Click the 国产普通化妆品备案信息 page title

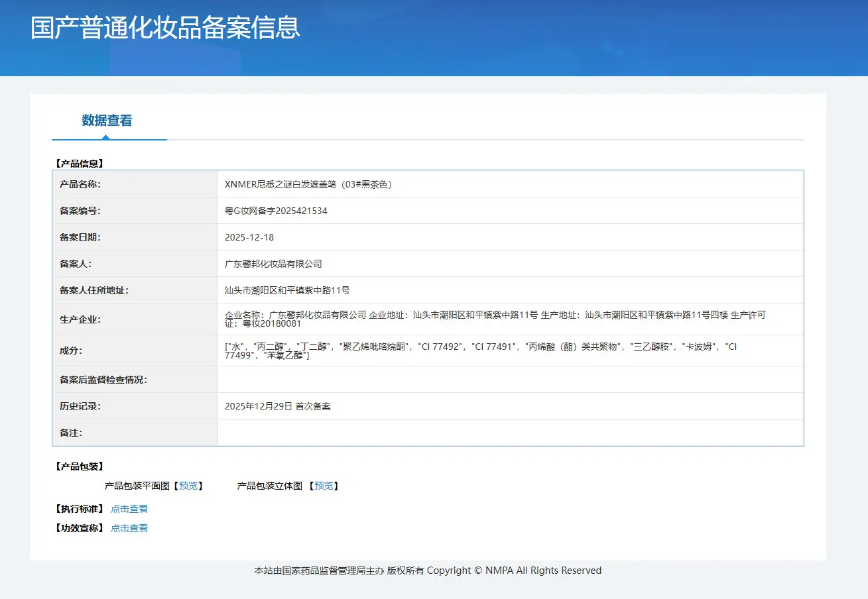pyautogui.click(x=166, y=28)
